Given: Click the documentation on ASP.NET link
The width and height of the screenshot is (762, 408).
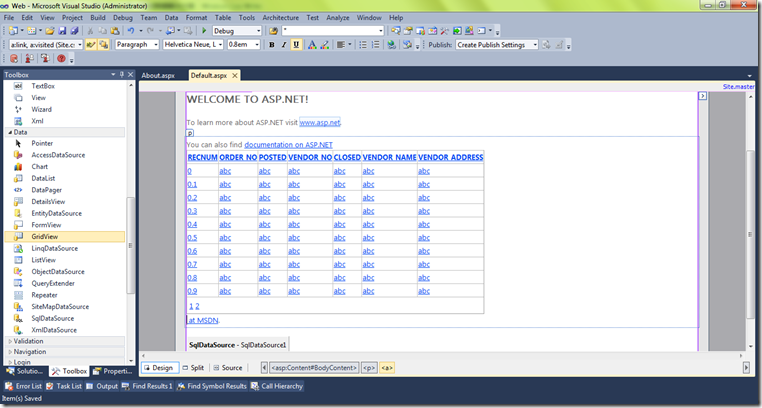Looking at the screenshot, I should [x=289, y=145].
